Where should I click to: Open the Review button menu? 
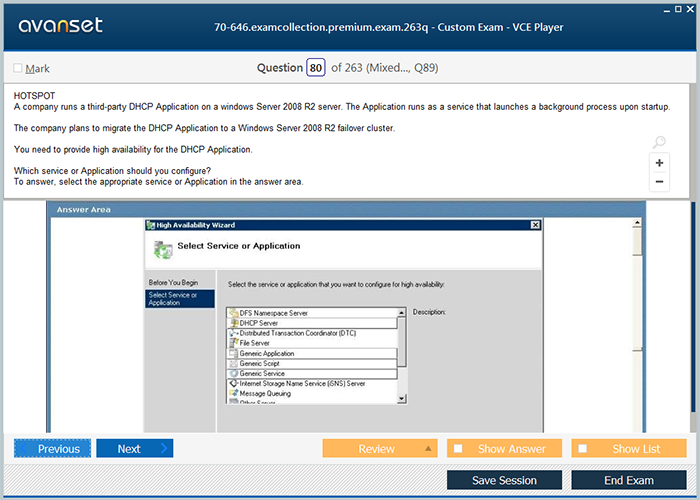tap(380, 448)
